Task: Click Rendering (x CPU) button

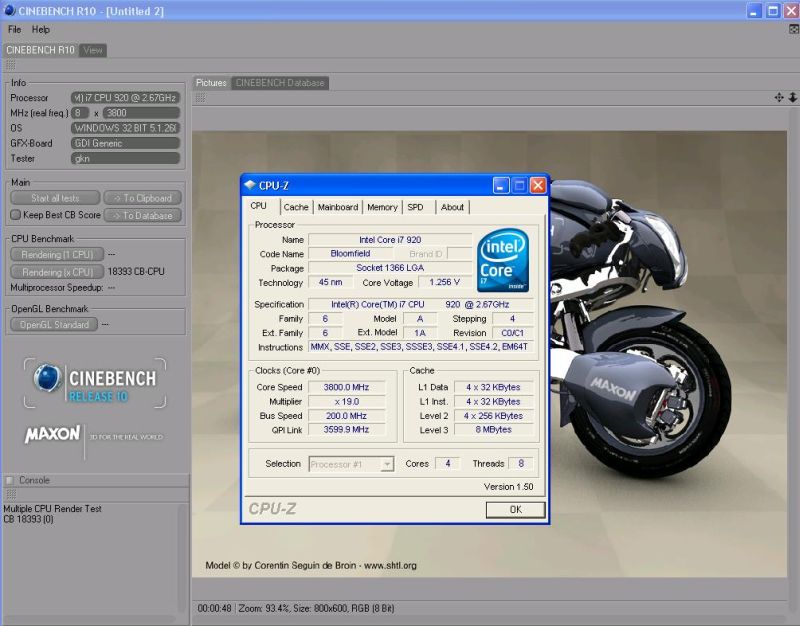Action: (x=57, y=272)
